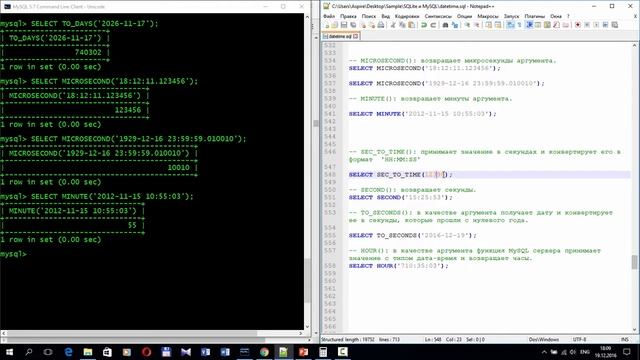This screenshot has height=360, width=640.
Task: Click the Cut scissors icon in Notepad++
Action: coord(392,25)
